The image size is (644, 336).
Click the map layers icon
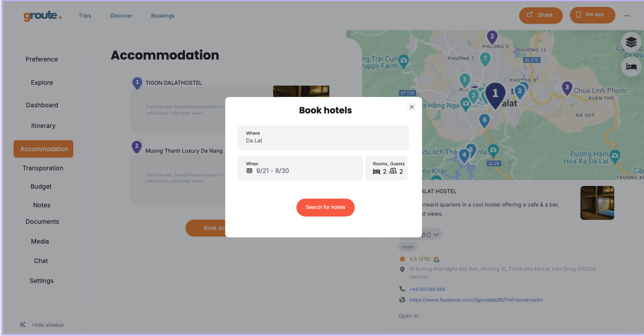631,42
